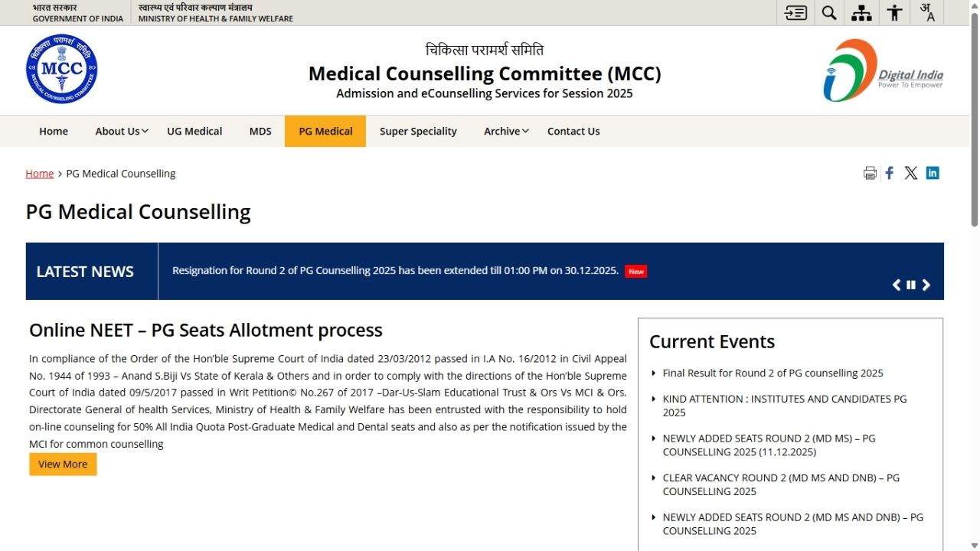
Task: Expand the Archive dropdown
Action: tap(505, 131)
